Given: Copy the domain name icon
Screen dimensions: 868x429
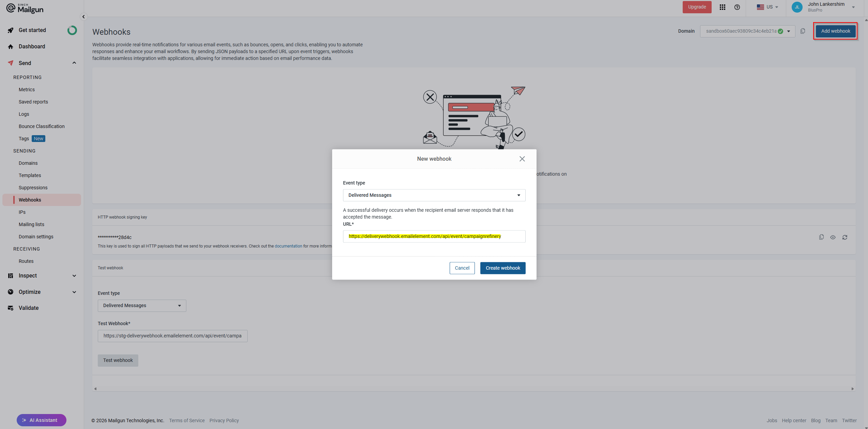Looking at the screenshot, I should coord(803,31).
